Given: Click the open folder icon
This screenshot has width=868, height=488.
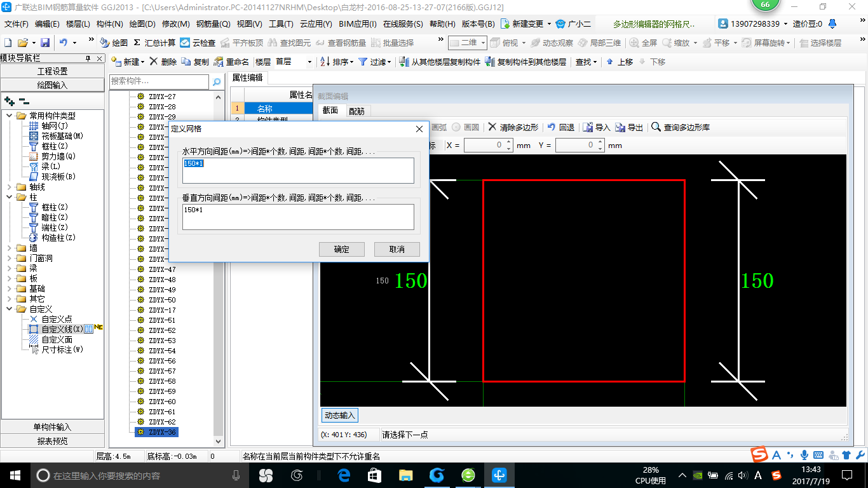Looking at the screenshot, I should point(22,43).
